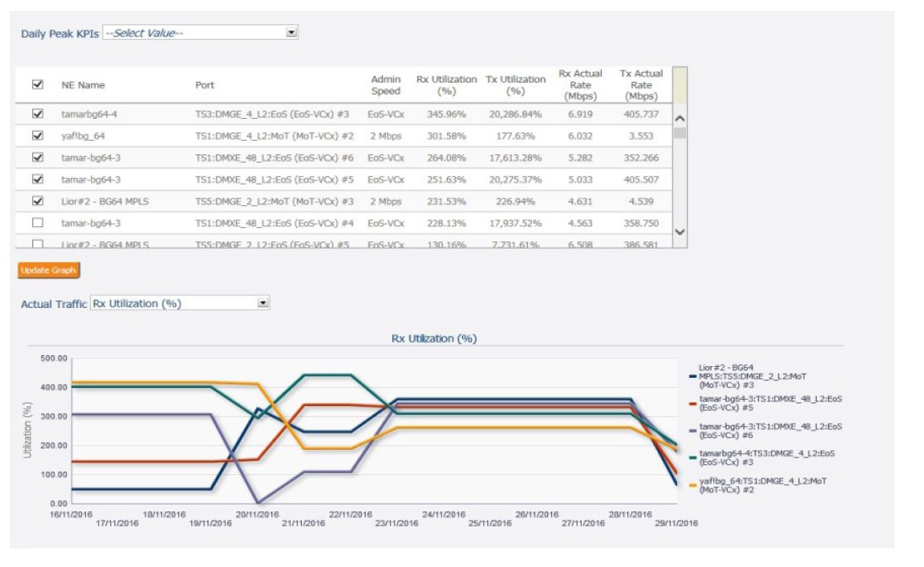Click dark blue Lior#2 legend swatch

692,376
